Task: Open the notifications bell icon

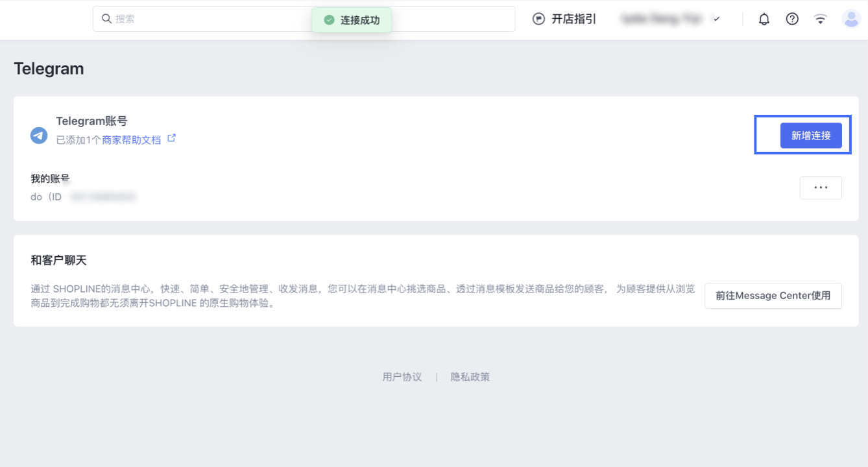Action: click(x=764, y=19)
